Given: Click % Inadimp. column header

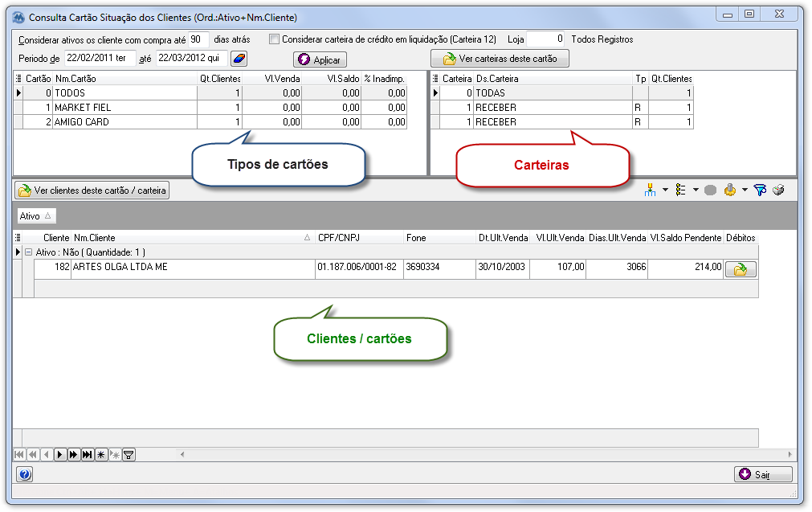Looking at the screenshot, I should 384,79.
